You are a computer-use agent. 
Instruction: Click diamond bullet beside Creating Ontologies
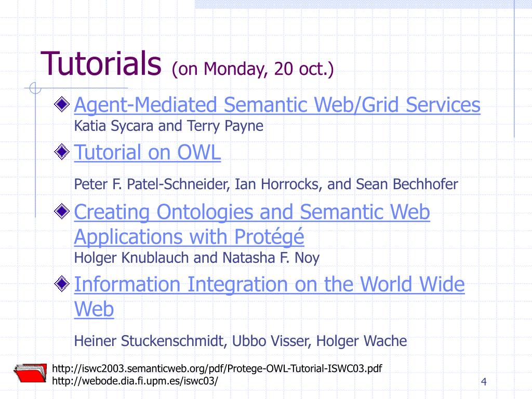[x=62, y=211]
